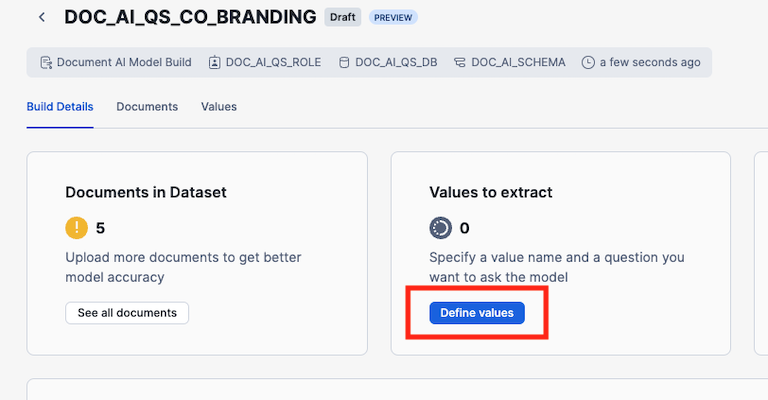The width and height of the screenshot is (768, 400).
Task: Switch to the Build Details tab
Action: 60,107
